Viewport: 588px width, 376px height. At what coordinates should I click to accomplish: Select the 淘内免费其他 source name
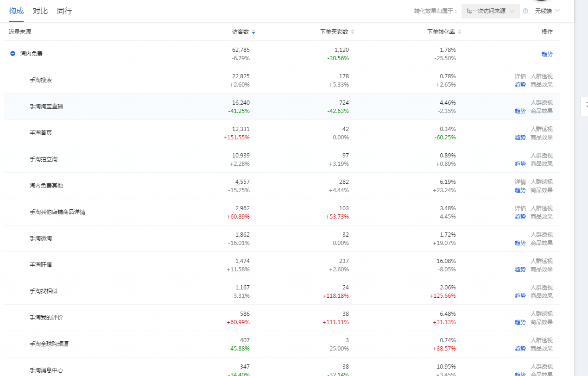click(46, 186)
